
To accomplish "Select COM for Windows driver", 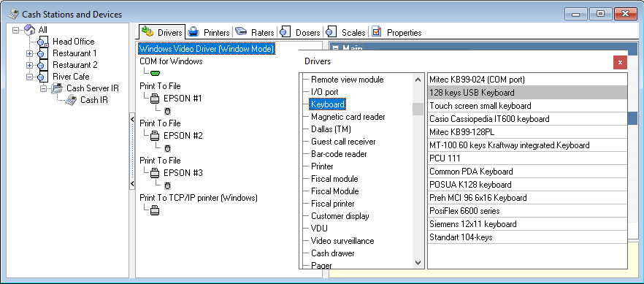I will (x=171, y=61).
